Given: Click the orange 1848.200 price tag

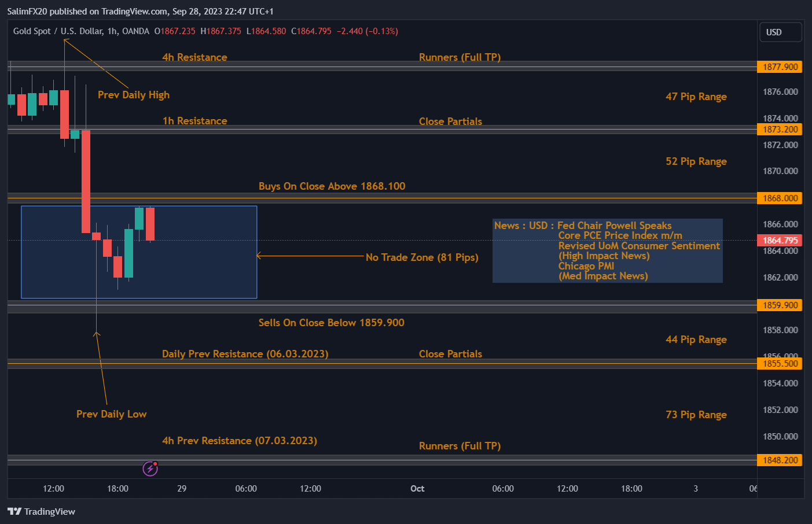Looking at the screenshot, I should (780, 460).
